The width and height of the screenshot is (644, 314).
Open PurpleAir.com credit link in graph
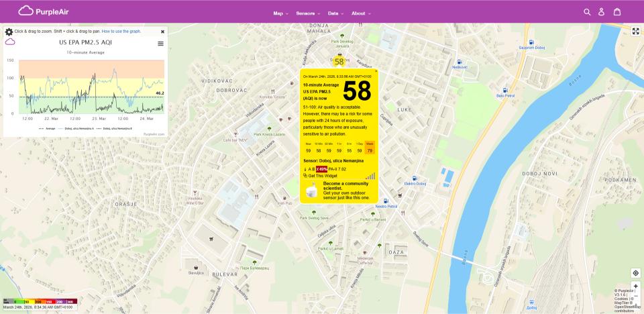pyautogui.click(x=154, y=134)
